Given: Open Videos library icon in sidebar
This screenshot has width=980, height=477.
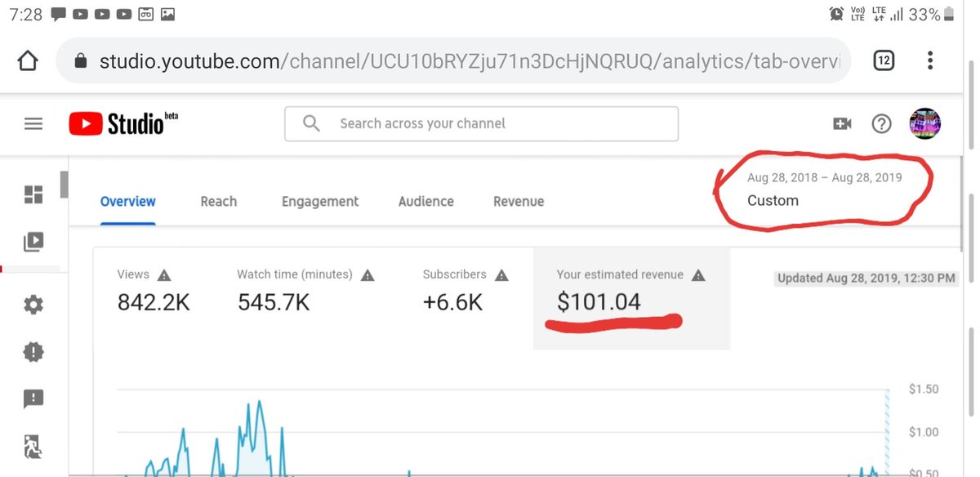Looking at the screenshot, I should [x=33, y=242].
